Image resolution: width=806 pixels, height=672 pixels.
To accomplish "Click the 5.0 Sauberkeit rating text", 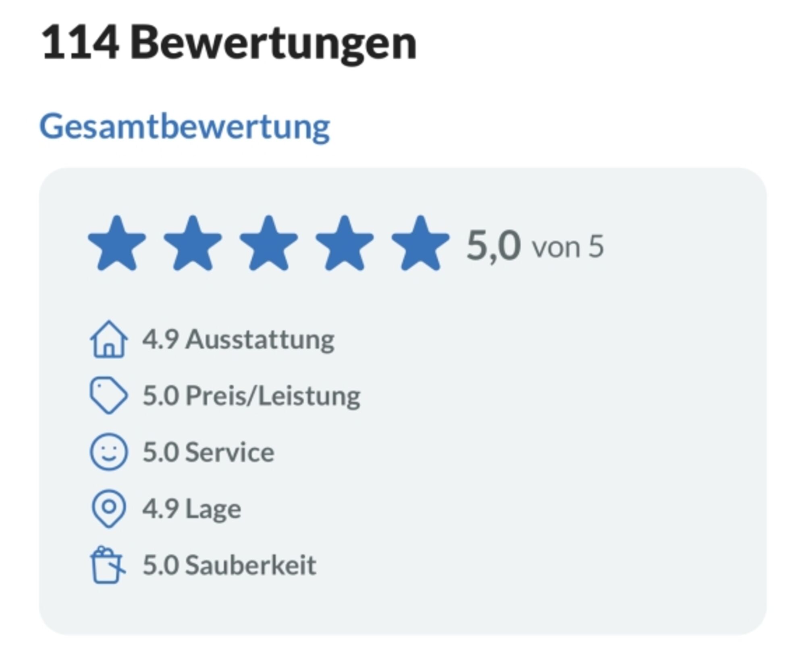I will click(229, 565).
